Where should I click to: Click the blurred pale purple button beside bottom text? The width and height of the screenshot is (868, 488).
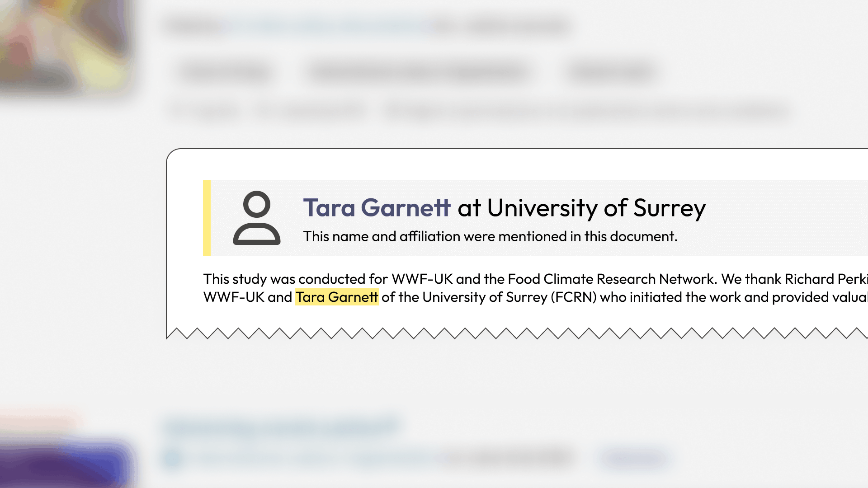pyautogui.click(x=634, y=458)
